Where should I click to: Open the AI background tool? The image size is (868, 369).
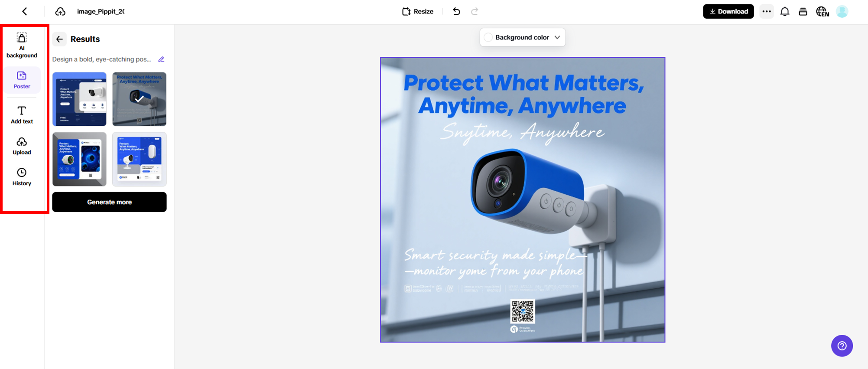coord(22,45)
